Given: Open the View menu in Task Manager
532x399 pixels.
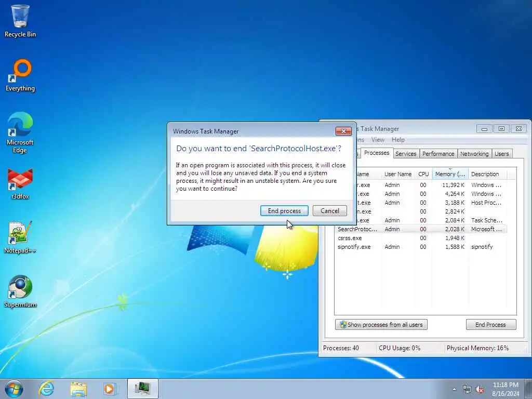Looking at the screenshot, I should point(378,140).
